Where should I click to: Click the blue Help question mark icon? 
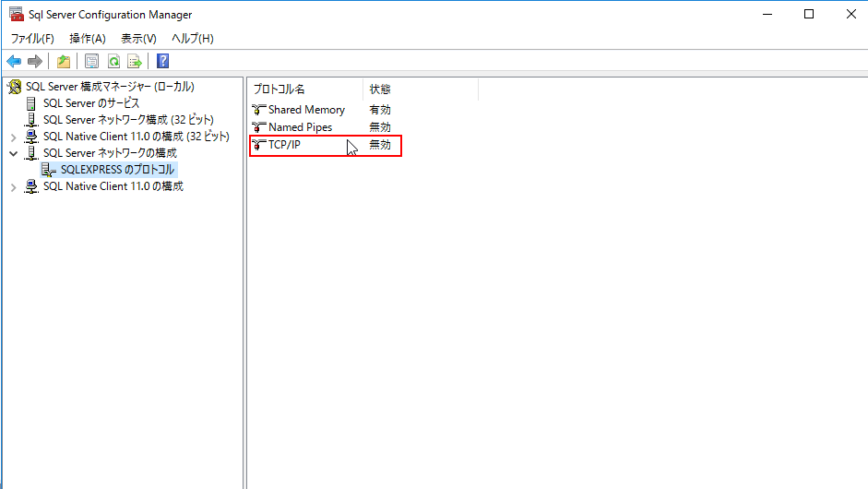coord(162,62)
